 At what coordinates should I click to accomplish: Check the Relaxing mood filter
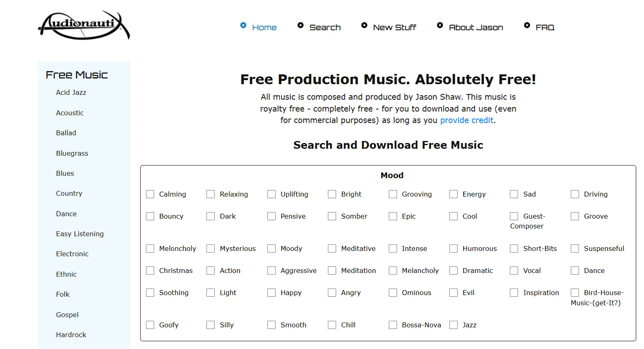211,194
